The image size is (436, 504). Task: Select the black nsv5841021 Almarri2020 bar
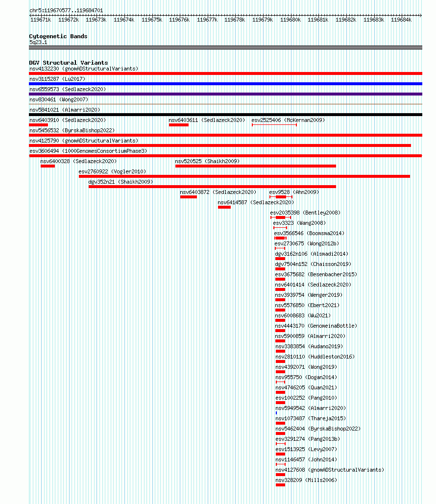click(225, 115)
